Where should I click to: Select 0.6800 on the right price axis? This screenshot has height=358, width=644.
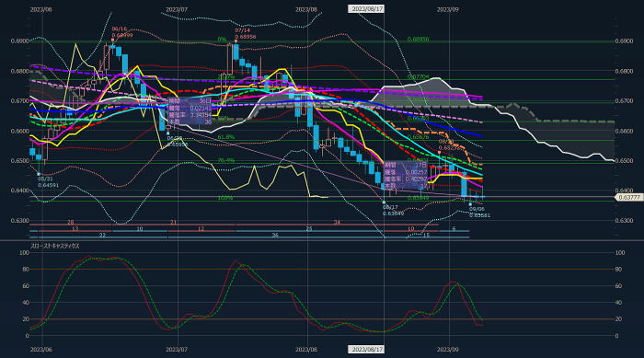[624, 71]
